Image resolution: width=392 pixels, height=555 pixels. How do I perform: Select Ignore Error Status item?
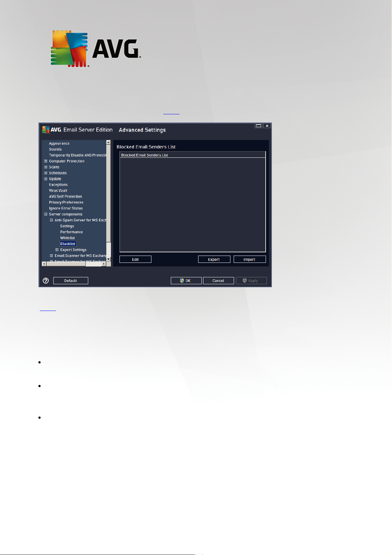tap(66, 208)
